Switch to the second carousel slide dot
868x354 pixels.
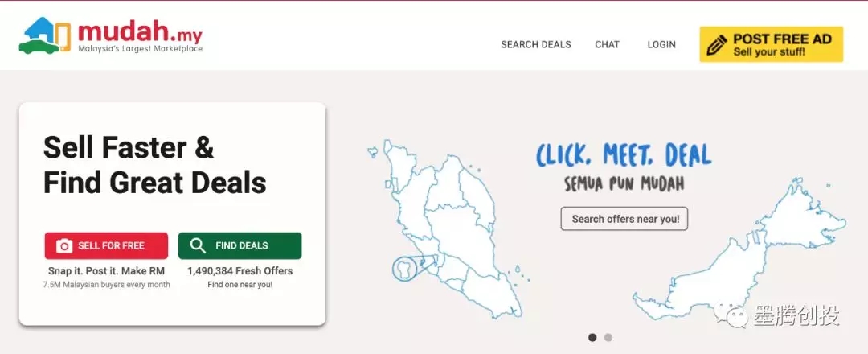tap(608, 338)
